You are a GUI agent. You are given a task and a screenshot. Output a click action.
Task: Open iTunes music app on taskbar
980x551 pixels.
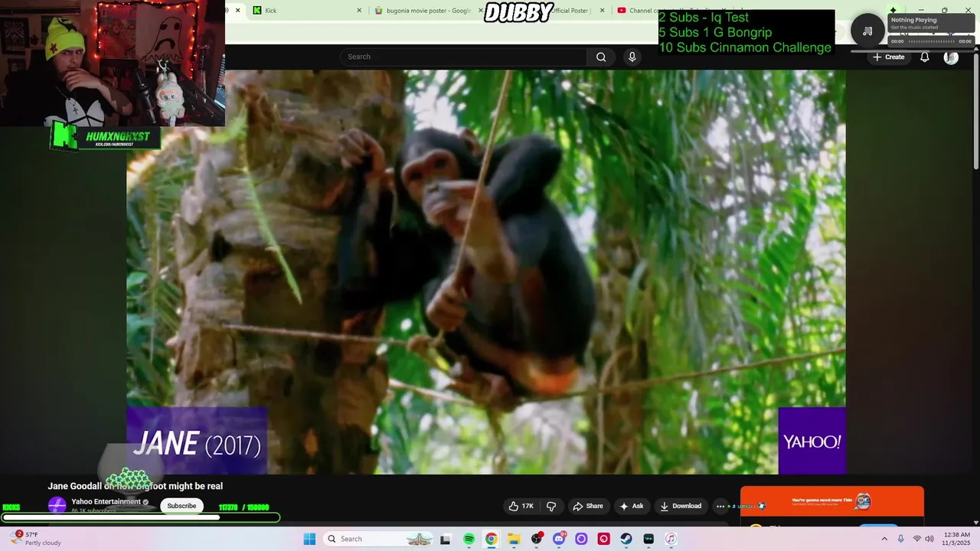point(671,539)
